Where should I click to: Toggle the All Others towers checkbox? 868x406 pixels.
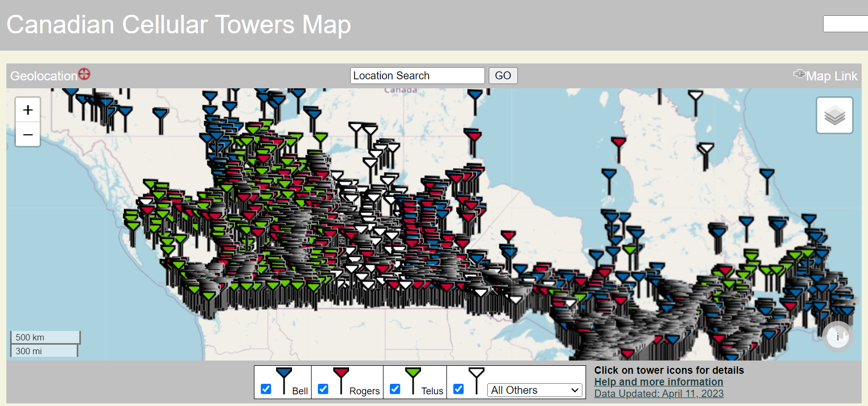click(459, 389)
